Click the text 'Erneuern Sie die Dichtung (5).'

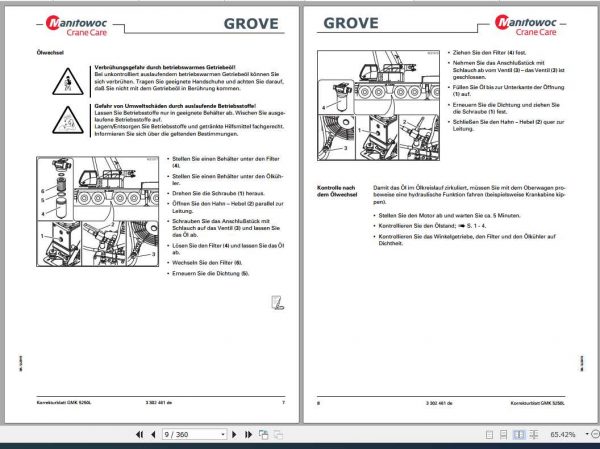pos(210,274)
